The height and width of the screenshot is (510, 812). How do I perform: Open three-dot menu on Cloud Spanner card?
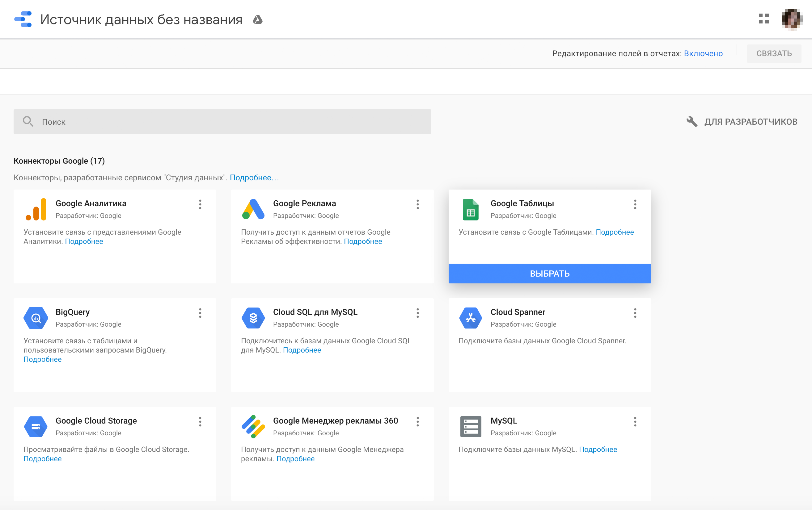(635, 313)
